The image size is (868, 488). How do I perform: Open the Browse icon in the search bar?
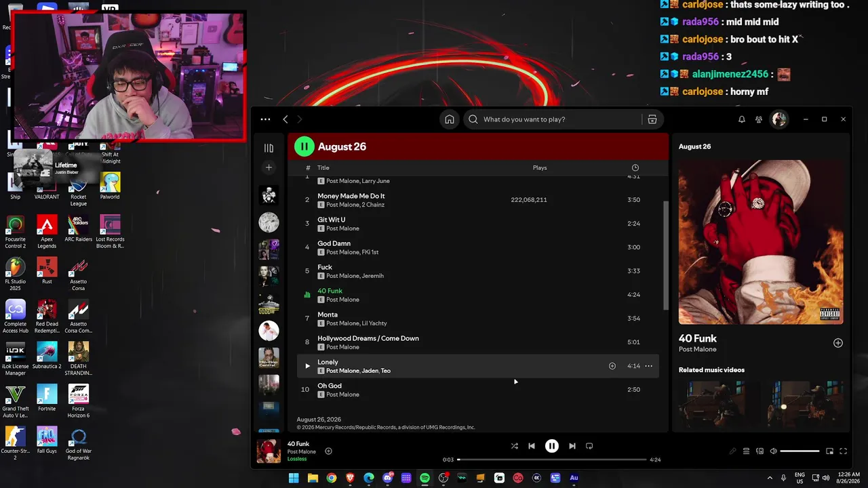652,119
